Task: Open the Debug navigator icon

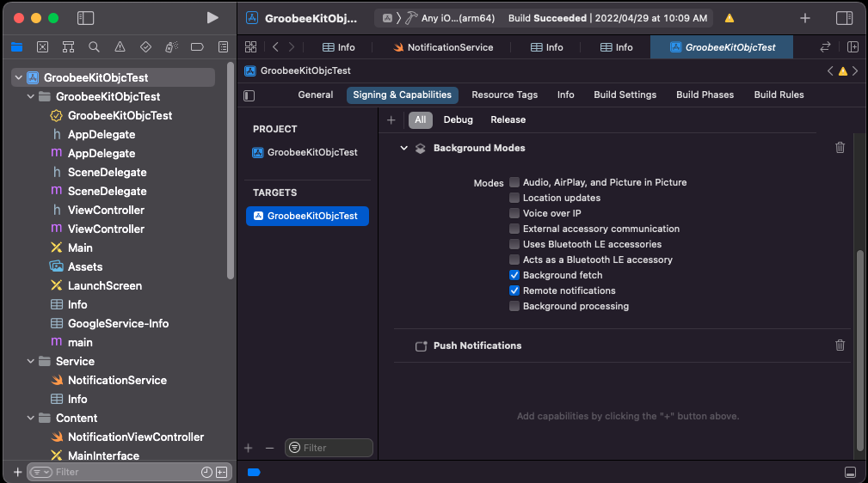Action: (171, 47)
